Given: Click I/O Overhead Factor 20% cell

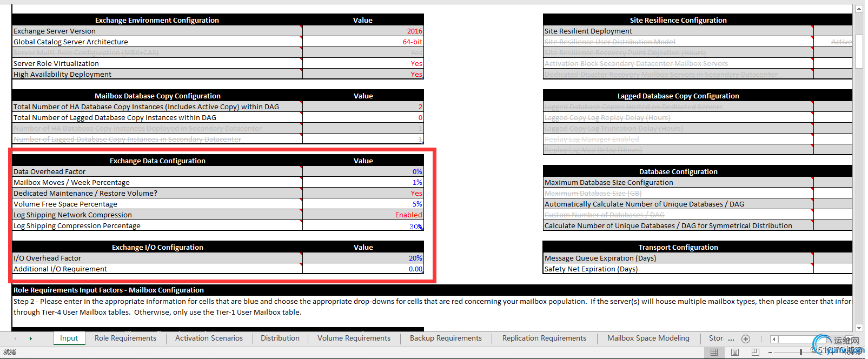Looking at the screenshot, I should pyautogui.click(x=363, y=258).
